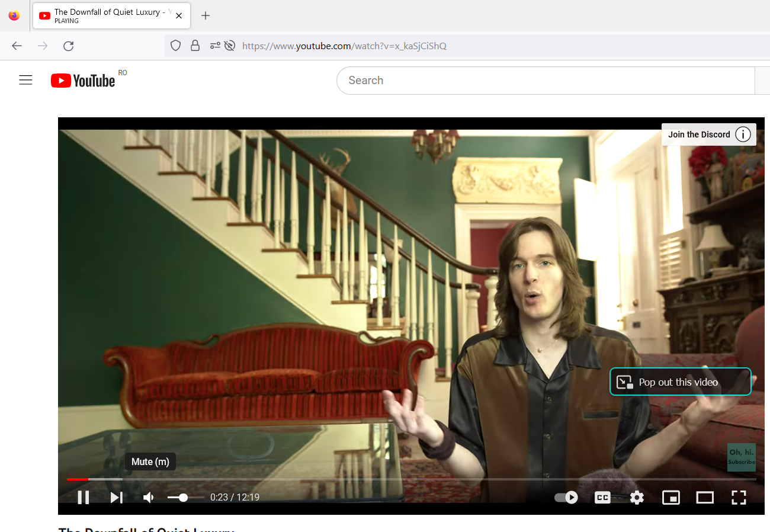
Task: Activate miniplayer mode
Action: (x=670, y=497)
